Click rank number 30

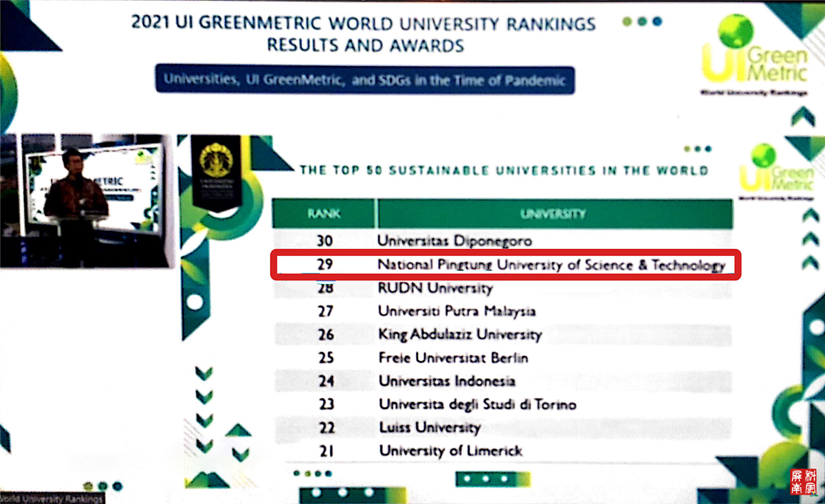click(325, 241)
